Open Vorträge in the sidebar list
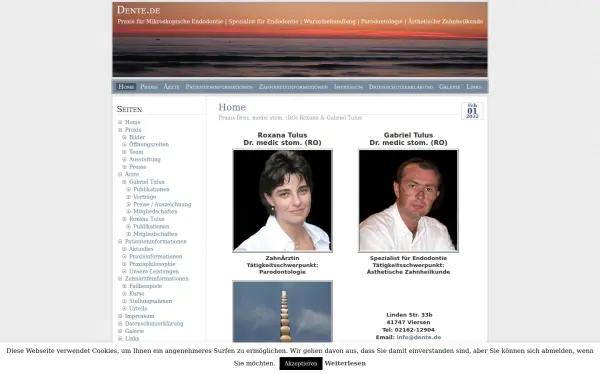The image size is (600, 375). [x=145, y=197]
